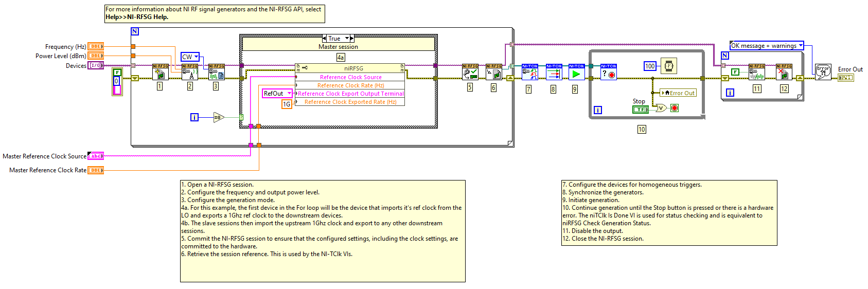Click the iteration terminal wired to Equal To 0
The image size is (868, 289).
tap(194, 117)
